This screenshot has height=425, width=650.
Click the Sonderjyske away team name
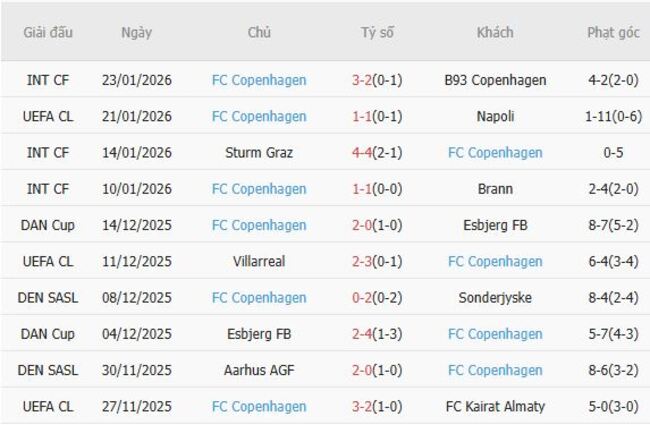495,298
